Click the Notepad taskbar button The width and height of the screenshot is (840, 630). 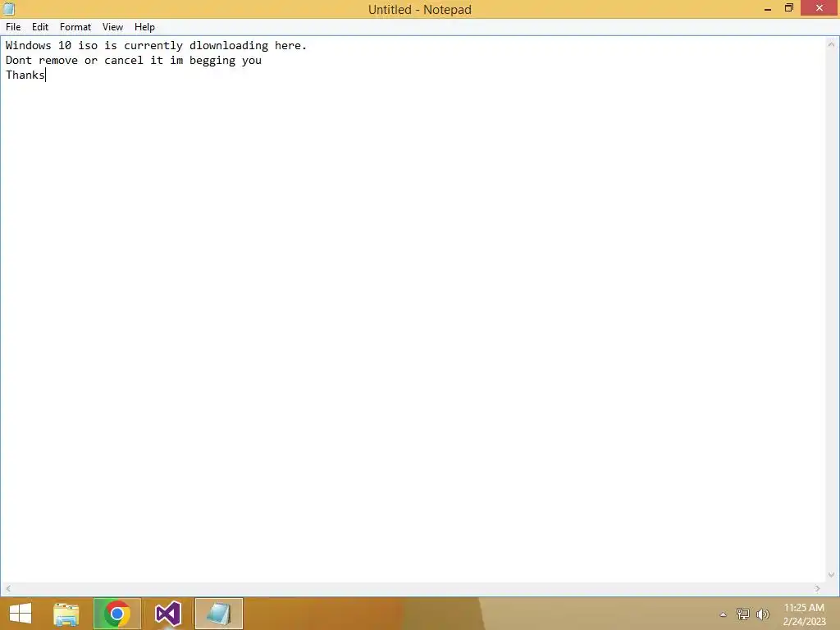click(x=218, y=614)
